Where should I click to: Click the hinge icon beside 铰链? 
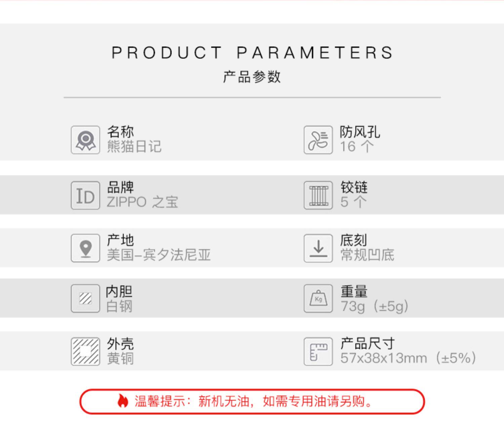pos(318,195)
